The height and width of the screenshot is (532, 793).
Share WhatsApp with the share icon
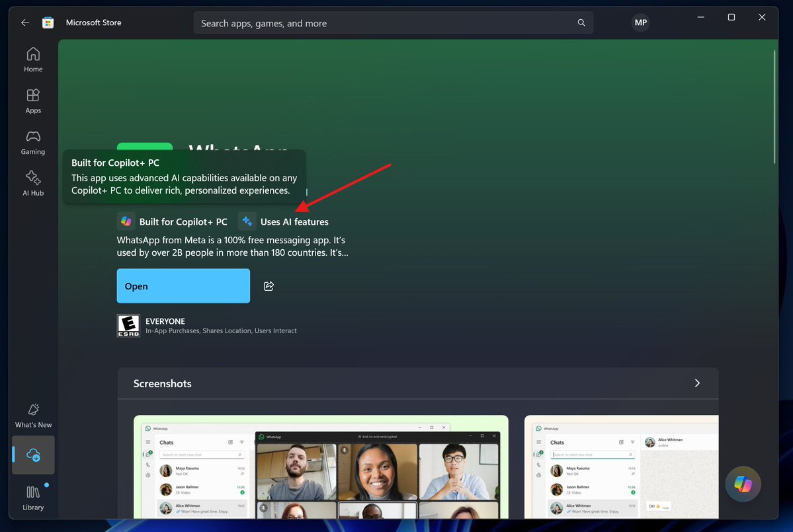[269, 286]
